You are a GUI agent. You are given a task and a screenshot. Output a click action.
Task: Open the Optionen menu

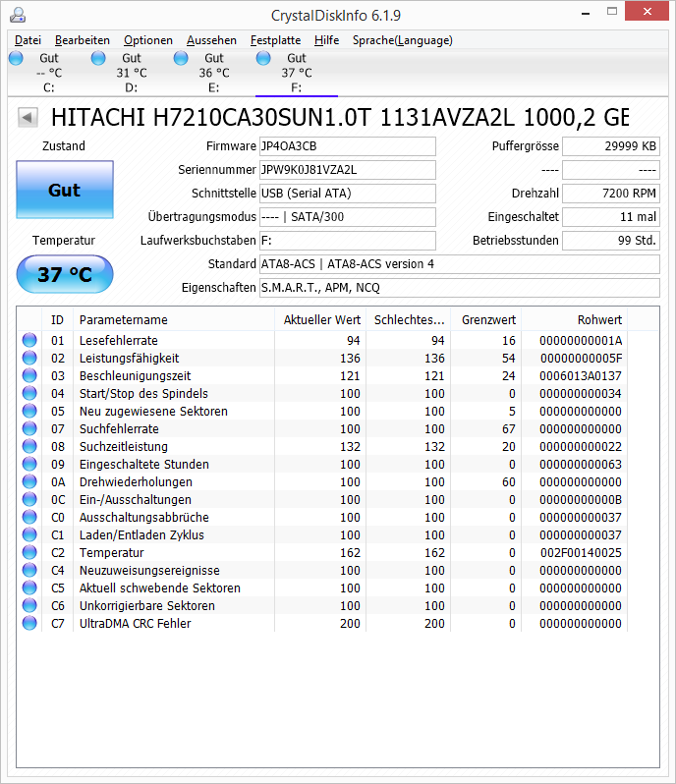[x=148, y=40]
